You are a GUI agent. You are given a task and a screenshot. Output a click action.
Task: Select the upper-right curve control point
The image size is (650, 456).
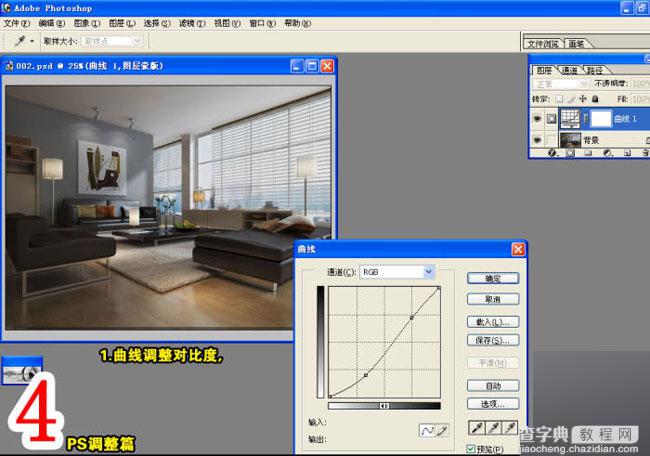(x=412, y=318)
